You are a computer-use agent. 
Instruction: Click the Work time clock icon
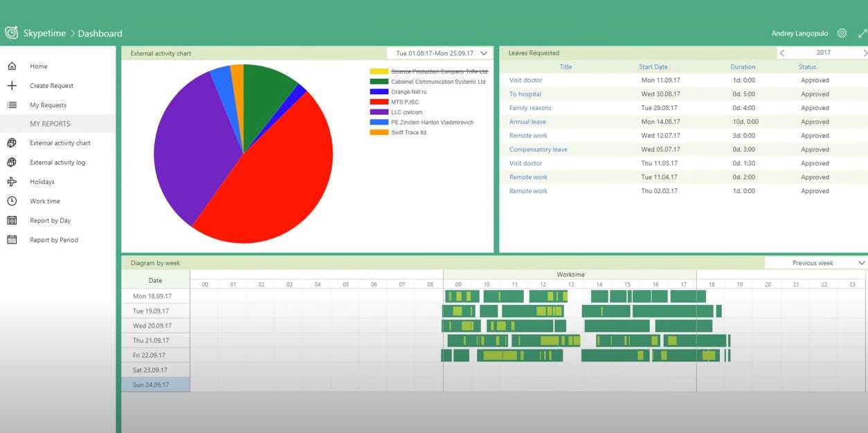(12, 201)
